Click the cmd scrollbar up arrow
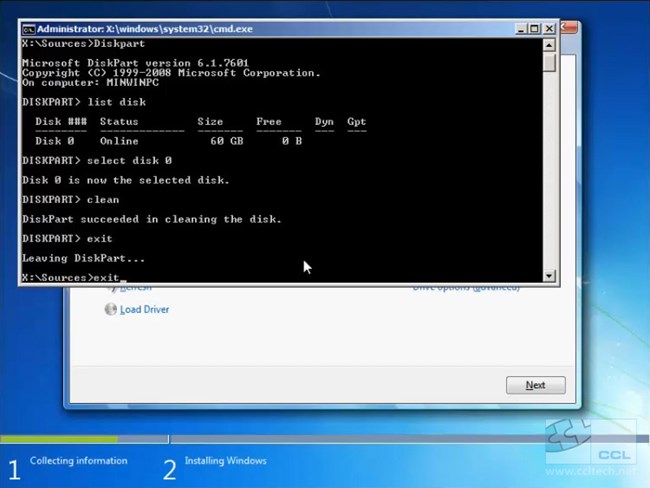The image size is (650, 488). coord(549,45)
